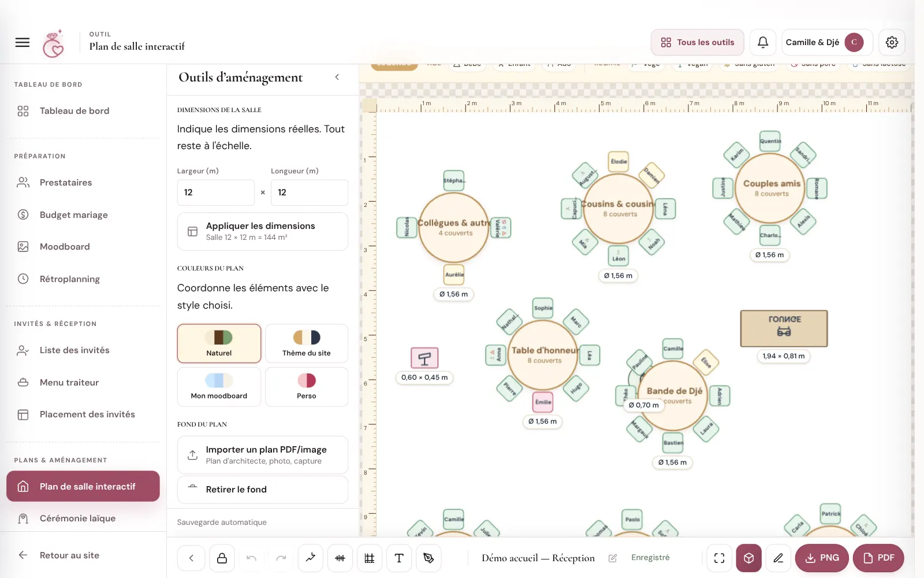924x578 pixels.
Task: Open the notifications bell
Action: pyautogui.click(x=763, y=42)
